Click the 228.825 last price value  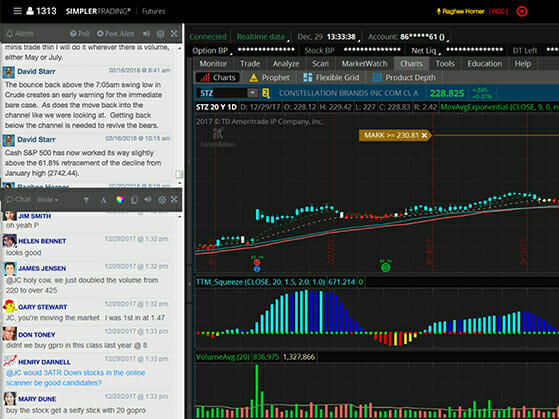point(447,93)
